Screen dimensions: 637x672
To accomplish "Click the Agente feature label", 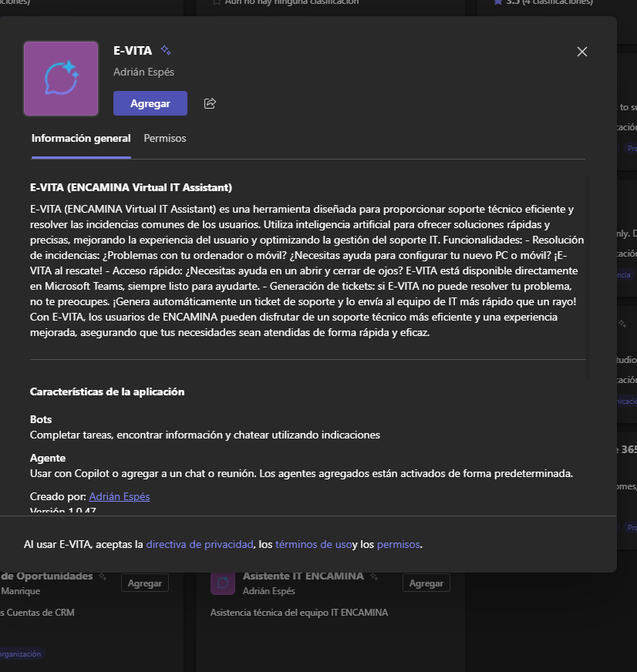I will (48, 458).
